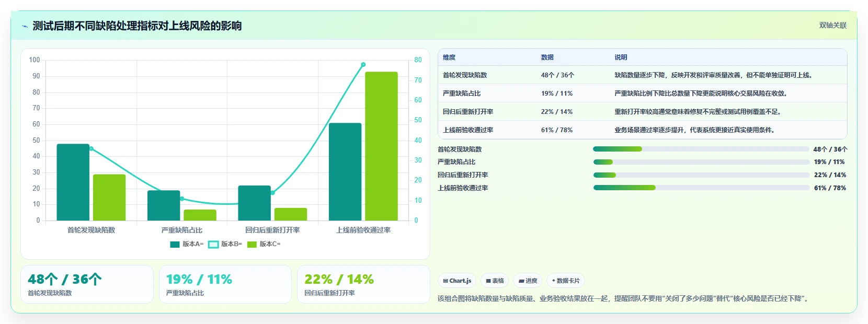Click the 说明 column header
The width and height of the screenshot is (868, 324).
tap(621, 57)
